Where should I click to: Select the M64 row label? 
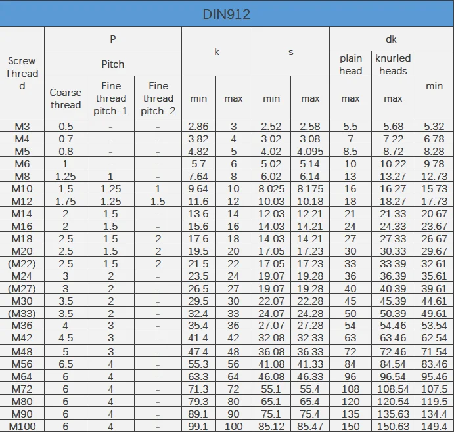point(22,377)
